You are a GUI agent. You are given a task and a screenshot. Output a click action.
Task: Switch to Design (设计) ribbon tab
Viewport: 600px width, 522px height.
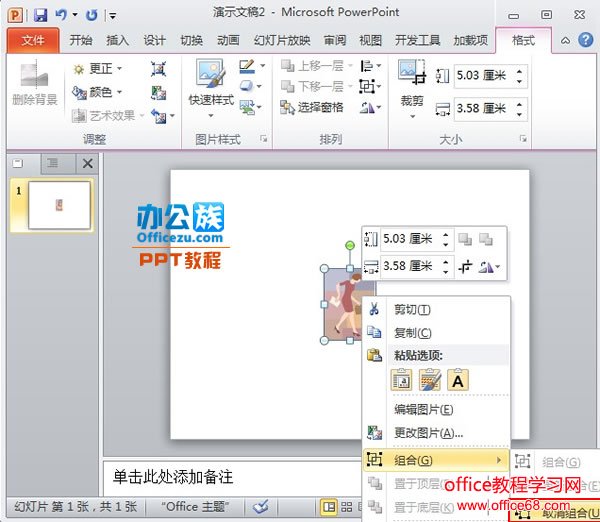click(154, 40)
